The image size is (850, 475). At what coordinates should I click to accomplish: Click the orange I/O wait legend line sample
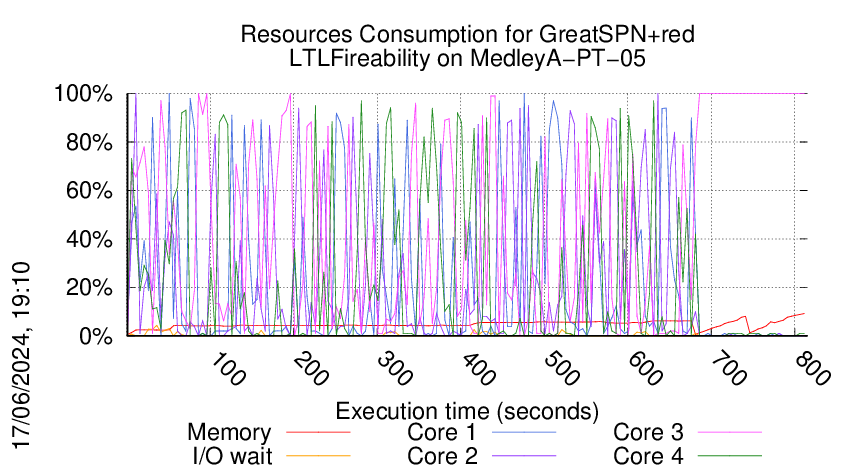(x=318, y=455)
